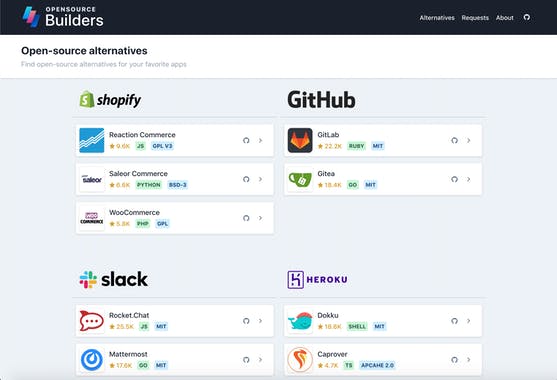
Task: Click the Open-source alternatives heading
Action: point(84,51)
